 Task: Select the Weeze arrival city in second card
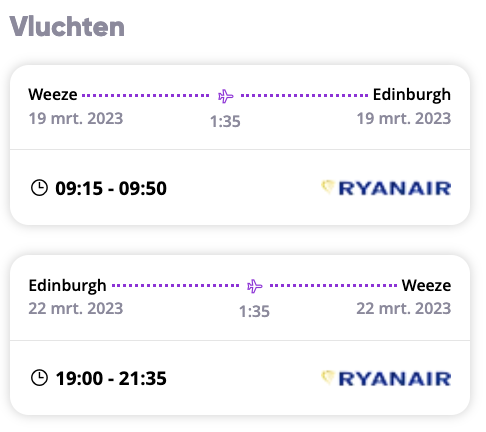(426, 285)
